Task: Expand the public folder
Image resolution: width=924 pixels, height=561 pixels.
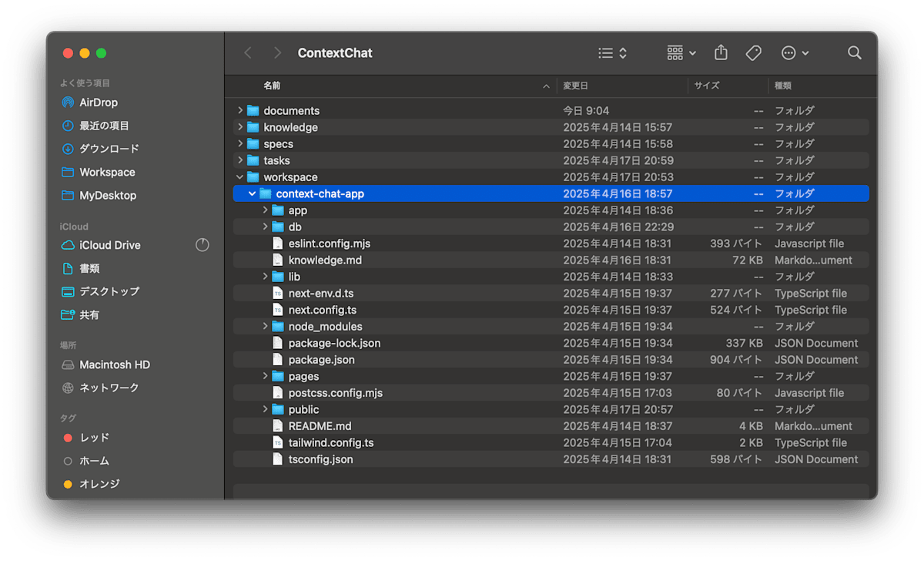Action: click(x=265, y=409)
